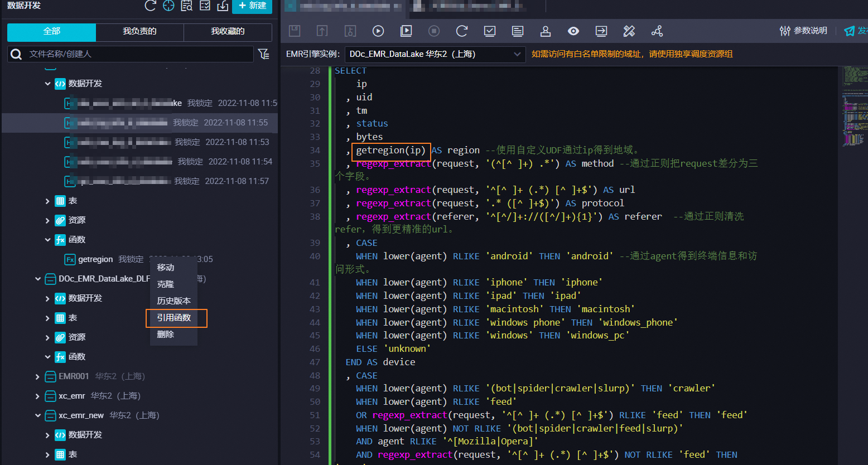Click the filter icon next to search box

(264, 54)
